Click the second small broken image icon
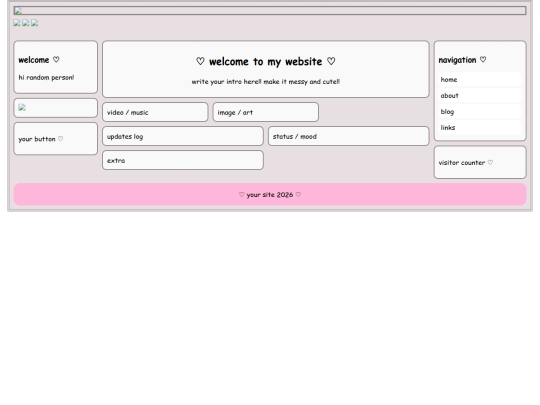This screenshot has height=405, width=540. click(25, 23)
